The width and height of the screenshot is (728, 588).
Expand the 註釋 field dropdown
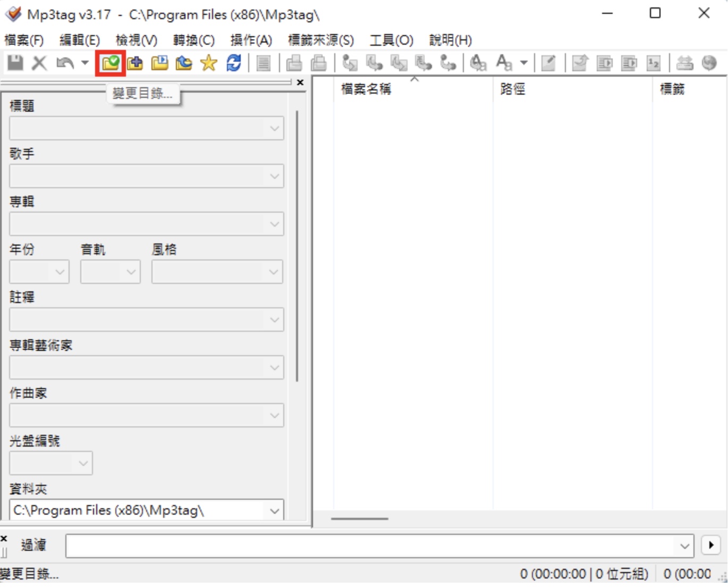click(x=274, y=320)
